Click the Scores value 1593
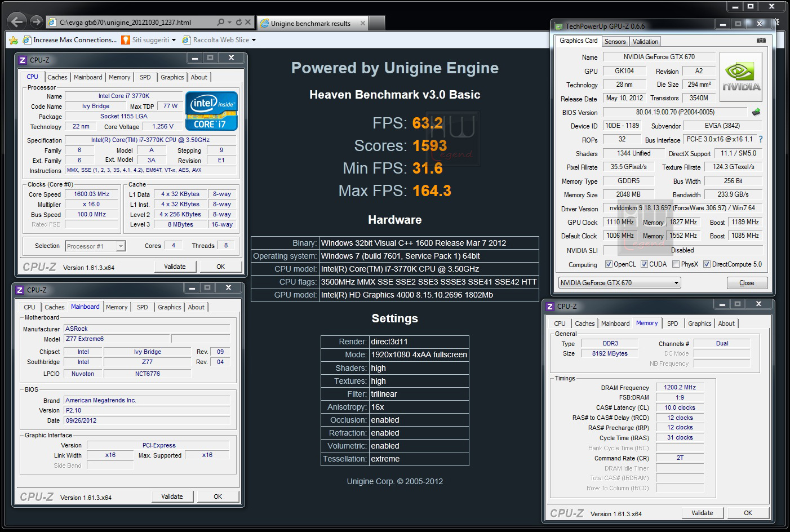The width and height of the screenshot is (790, 532). (x=430, y=145)
